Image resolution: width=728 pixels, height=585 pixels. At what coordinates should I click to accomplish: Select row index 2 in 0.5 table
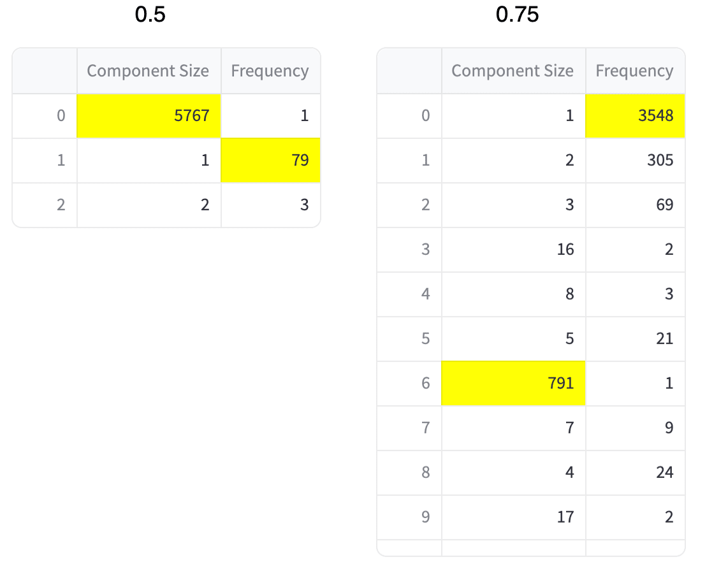(x=45, y=205)
